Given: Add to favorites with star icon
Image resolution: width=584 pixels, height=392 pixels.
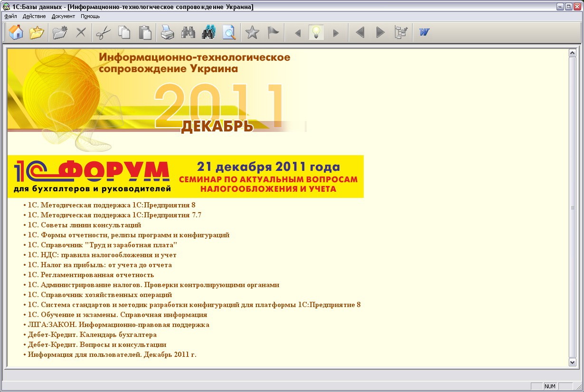Looking at the screenshot, I should tap(252, 33).
